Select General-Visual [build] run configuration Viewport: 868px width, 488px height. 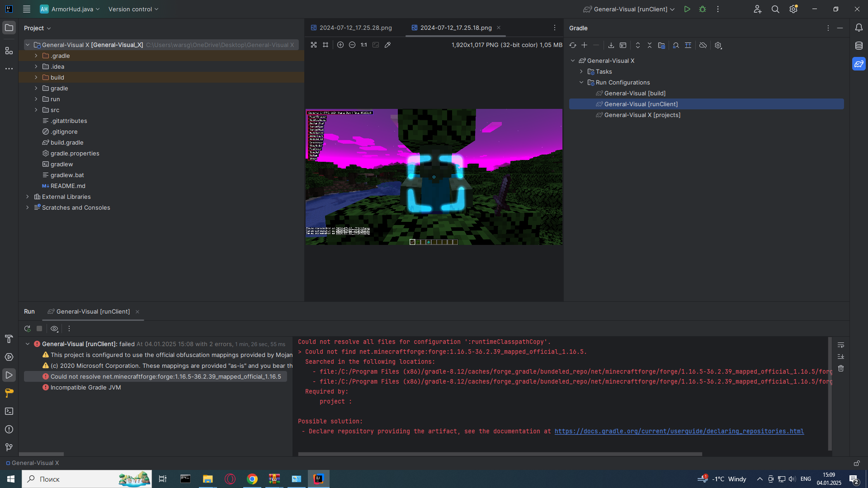click(x=635, y=93)
